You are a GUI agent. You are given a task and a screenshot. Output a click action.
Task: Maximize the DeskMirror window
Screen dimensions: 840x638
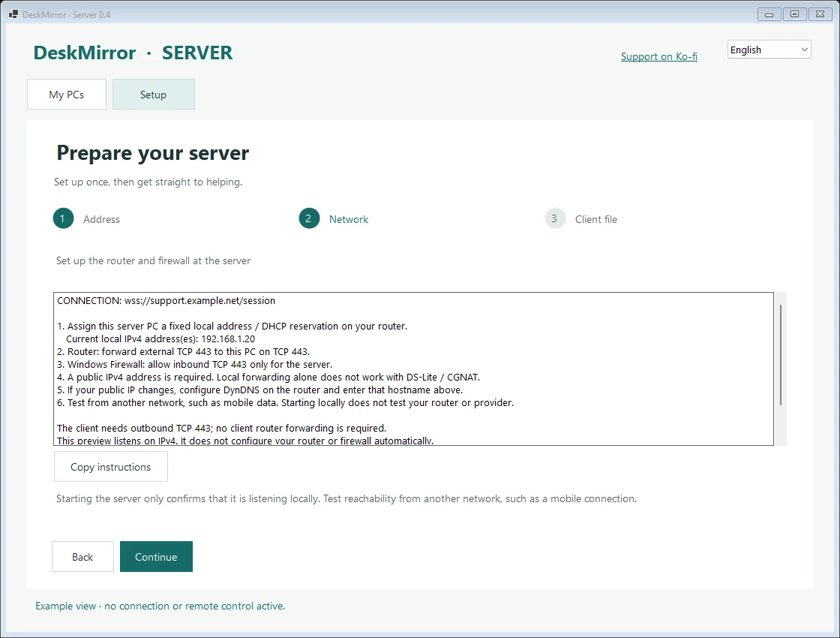pyautogui.click(x=794, y=14)
